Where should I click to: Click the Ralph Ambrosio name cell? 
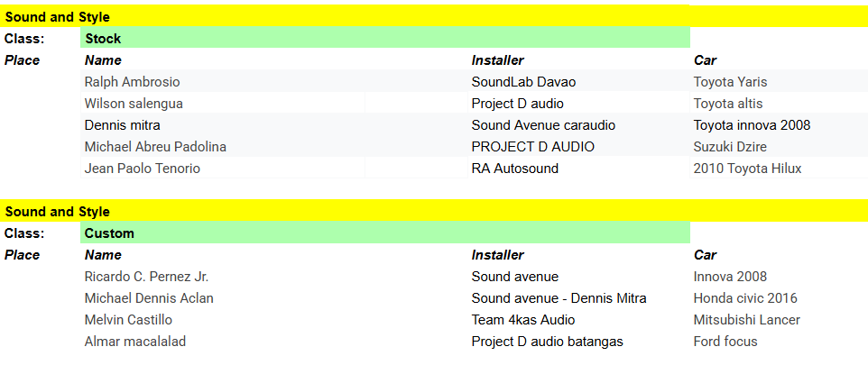coord(132,82)
